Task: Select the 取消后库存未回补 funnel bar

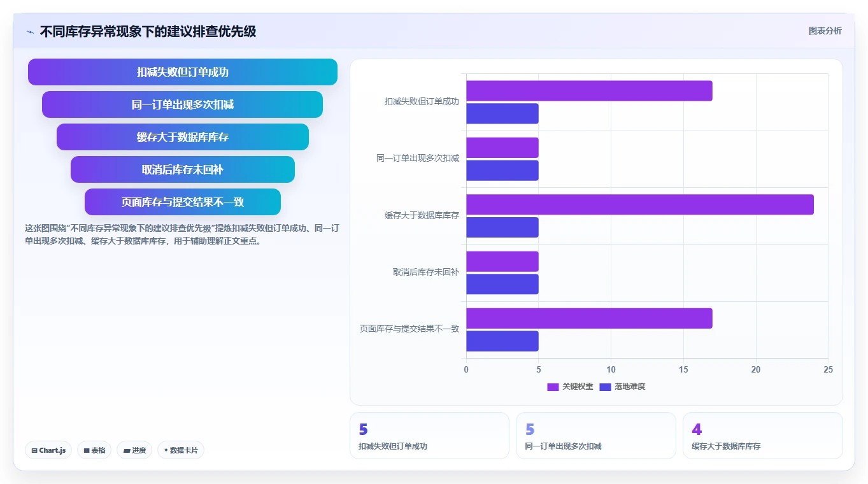Action: click(x=183, y=169)
